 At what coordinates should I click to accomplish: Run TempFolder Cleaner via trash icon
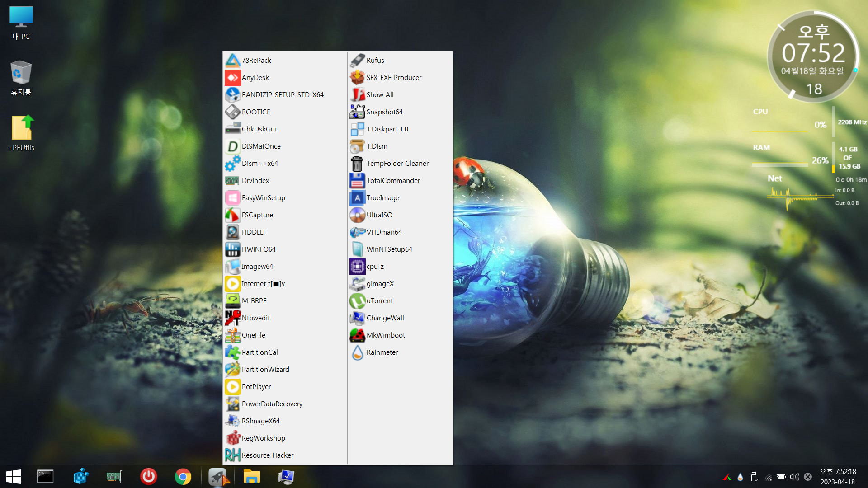pos(357,164)
